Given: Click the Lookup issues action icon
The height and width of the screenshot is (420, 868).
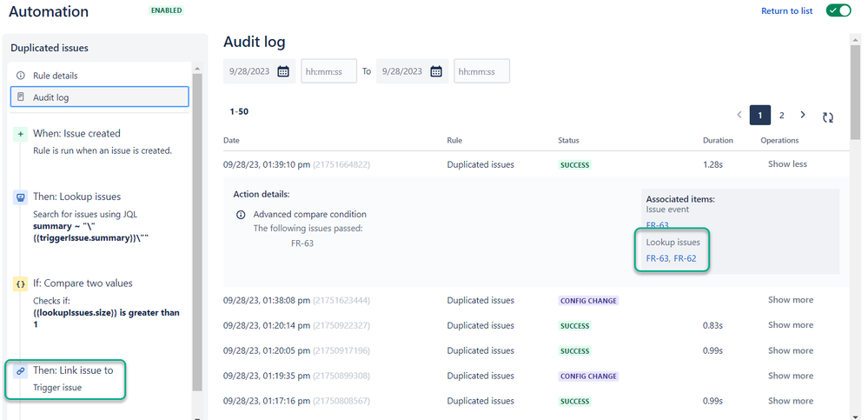Looking at the screenshot, I should click(x=20, y=197).
